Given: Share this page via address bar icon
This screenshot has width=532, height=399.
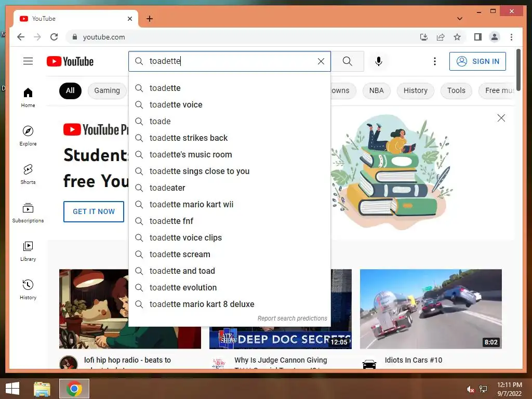Looking at the screenshot, I should click(441, 37).
